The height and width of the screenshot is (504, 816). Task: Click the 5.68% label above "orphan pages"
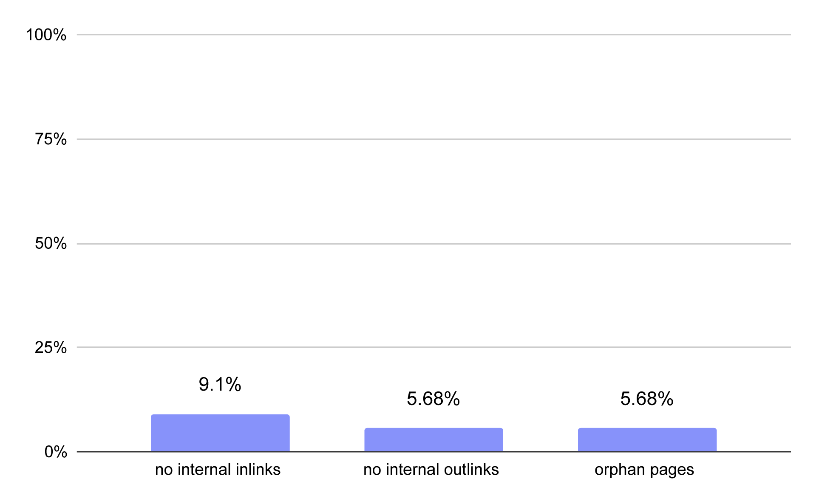click(646, 399)
